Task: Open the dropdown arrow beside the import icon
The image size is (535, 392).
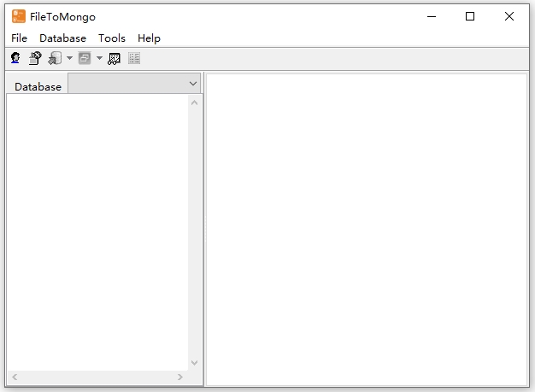Action: (69, 58)
